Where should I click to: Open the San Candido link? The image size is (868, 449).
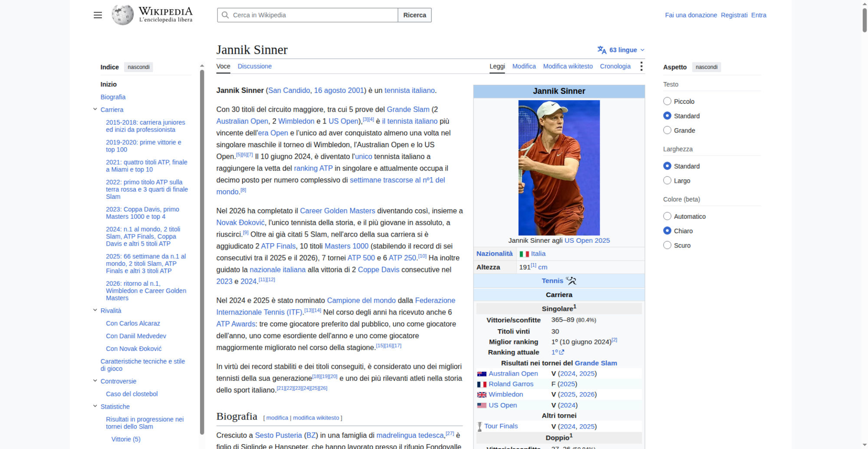click(289, 90)
